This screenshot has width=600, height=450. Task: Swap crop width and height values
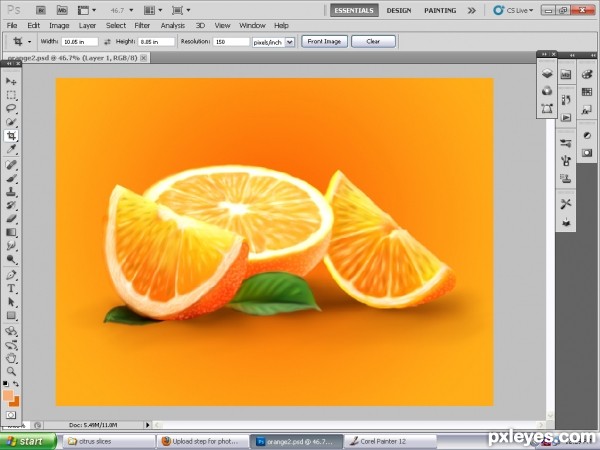(108, 42)
